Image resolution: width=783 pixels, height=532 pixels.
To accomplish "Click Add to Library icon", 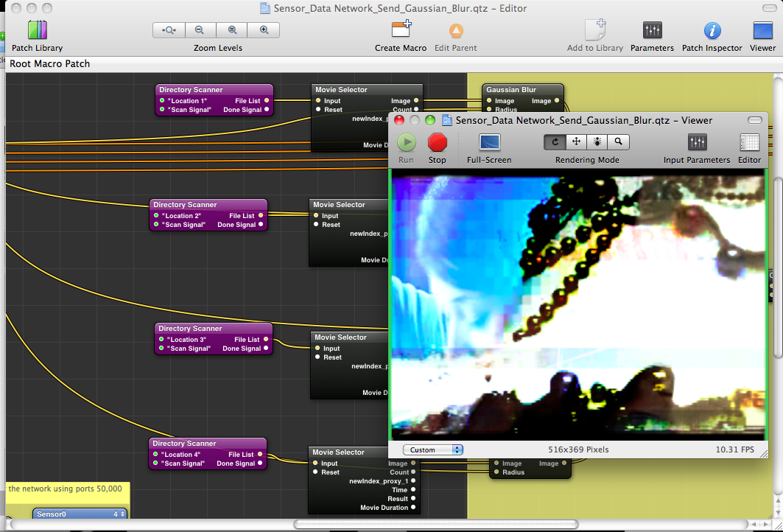I will pos(594,31).
